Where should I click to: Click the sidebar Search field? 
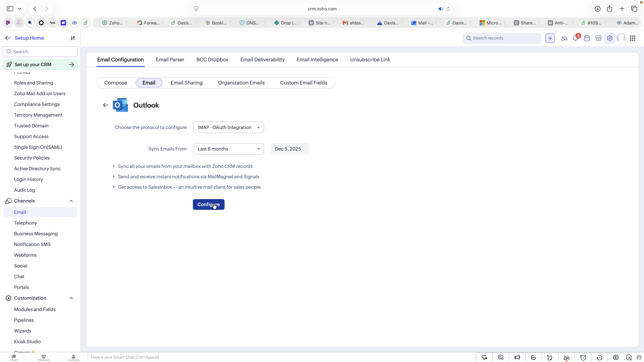click(x=40, y=51)
